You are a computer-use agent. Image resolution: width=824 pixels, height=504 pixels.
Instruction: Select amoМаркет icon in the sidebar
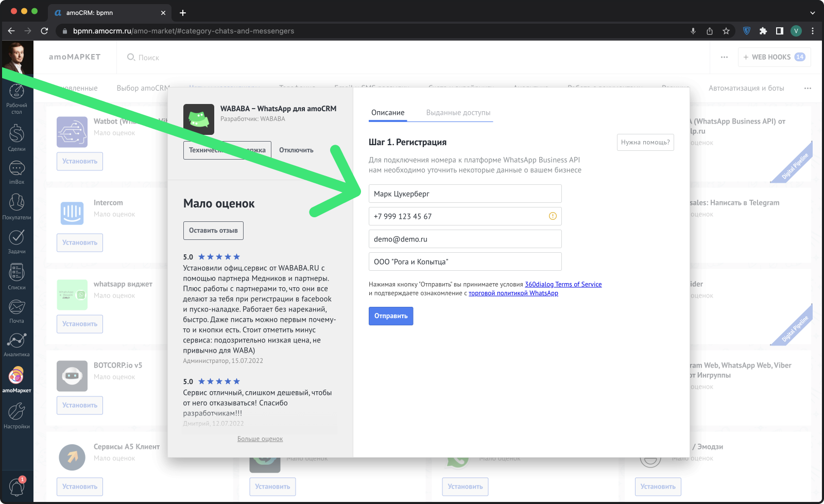click(16, 380)
